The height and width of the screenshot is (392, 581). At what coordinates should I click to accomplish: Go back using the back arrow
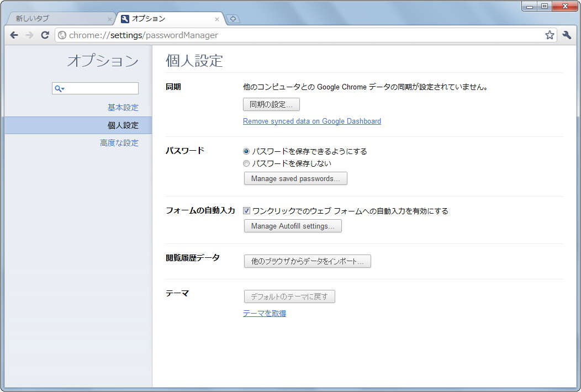point(14,35)
